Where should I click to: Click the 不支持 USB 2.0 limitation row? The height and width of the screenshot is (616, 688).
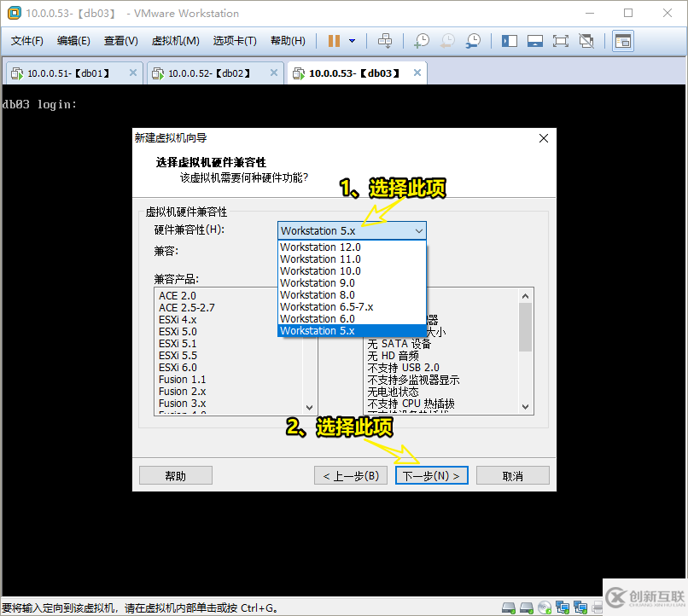[403, 368]
